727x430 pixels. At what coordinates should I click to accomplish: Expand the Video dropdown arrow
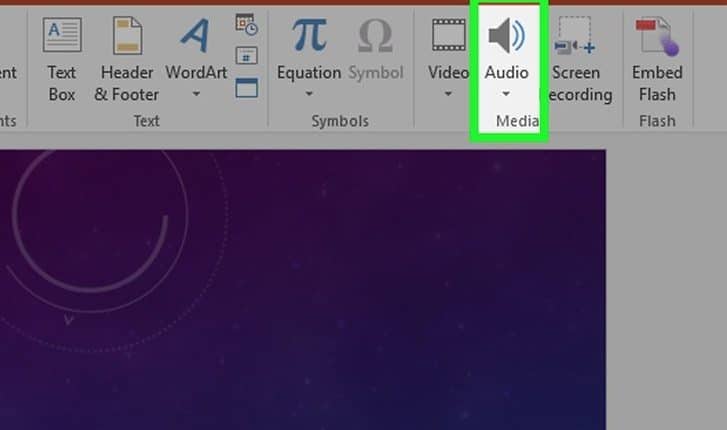(x=448, y=94)
